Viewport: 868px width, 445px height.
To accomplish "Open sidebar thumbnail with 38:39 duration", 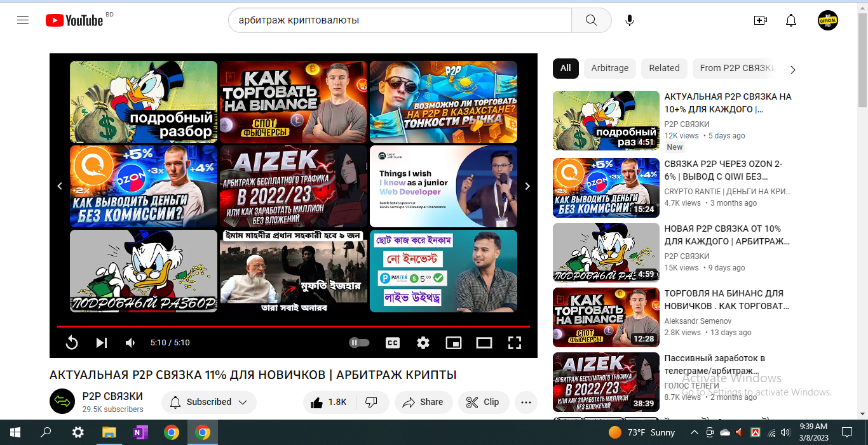I will click(x=606, y=382).
